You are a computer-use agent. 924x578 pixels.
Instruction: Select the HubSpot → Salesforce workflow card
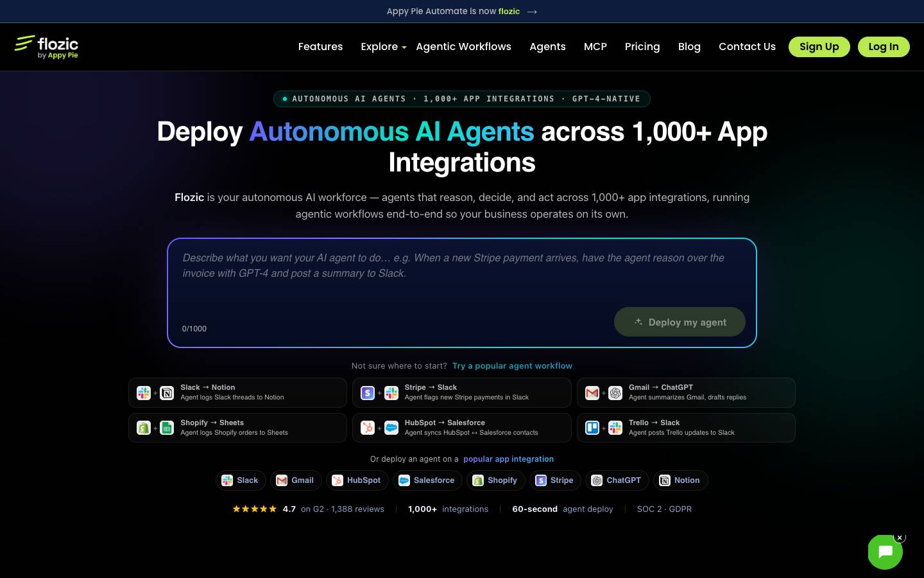tap(462, 428)
